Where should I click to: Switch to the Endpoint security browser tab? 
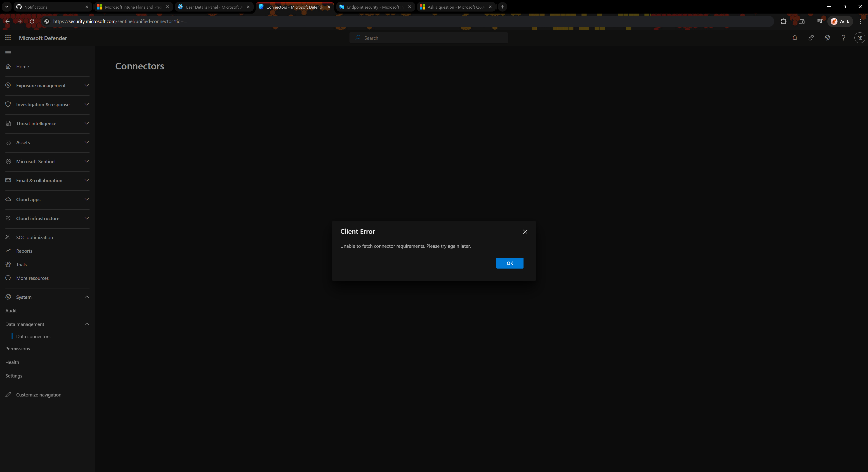(374, 7)
